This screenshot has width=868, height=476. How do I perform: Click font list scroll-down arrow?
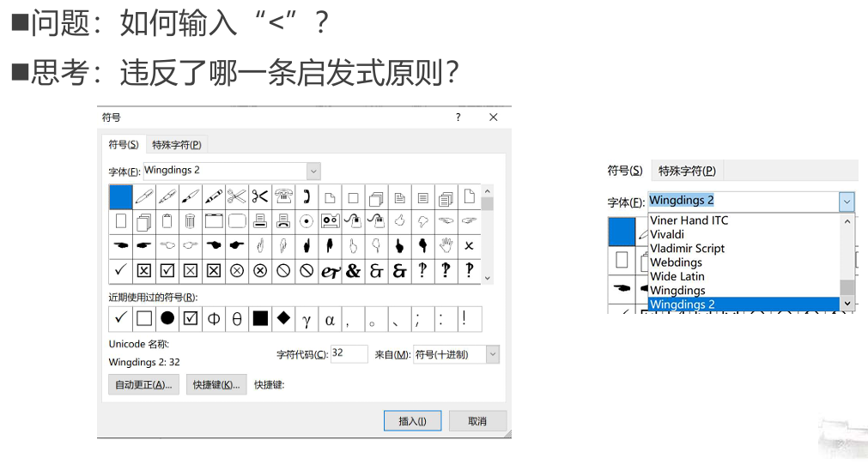[x=847, y=304]
